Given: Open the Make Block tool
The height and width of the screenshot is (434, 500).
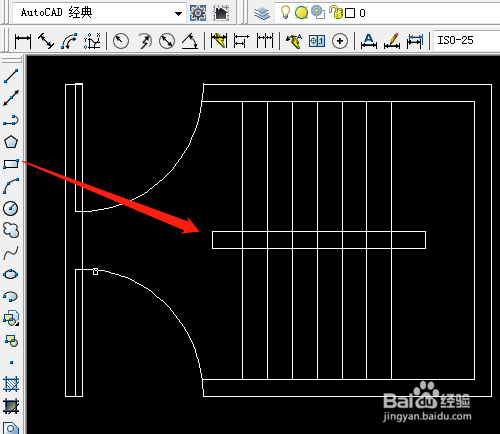Looking at the screenshot, I should 11,340.
